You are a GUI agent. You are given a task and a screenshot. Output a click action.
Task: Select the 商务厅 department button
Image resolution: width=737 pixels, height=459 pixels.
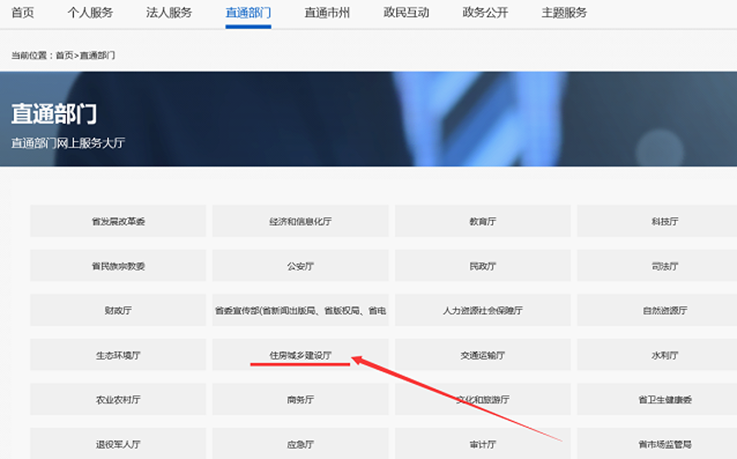(x=300, y=399)
